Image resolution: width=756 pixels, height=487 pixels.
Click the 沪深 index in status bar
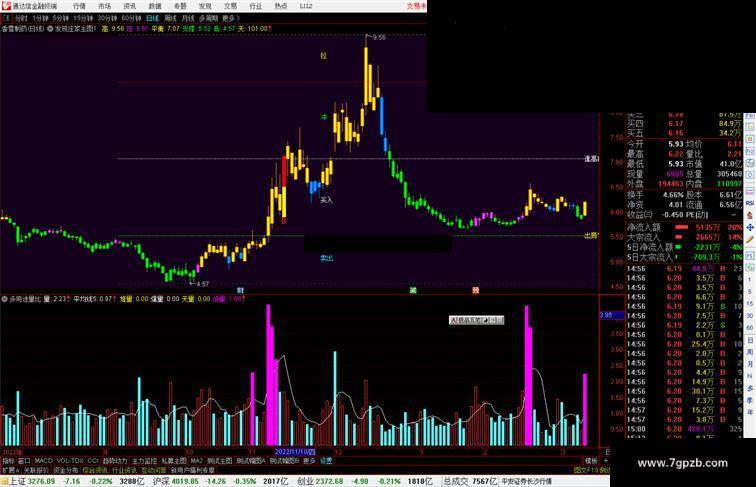click(161, 481)
